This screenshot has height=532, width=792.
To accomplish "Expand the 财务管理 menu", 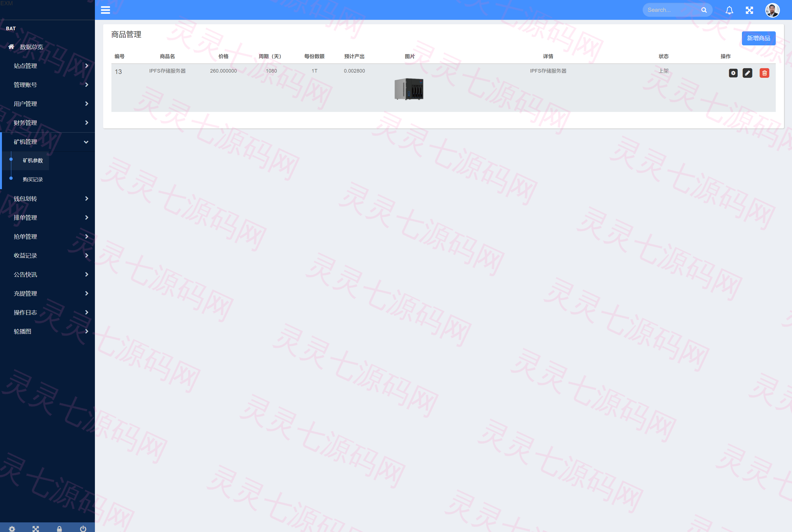I will coord(48,123).
